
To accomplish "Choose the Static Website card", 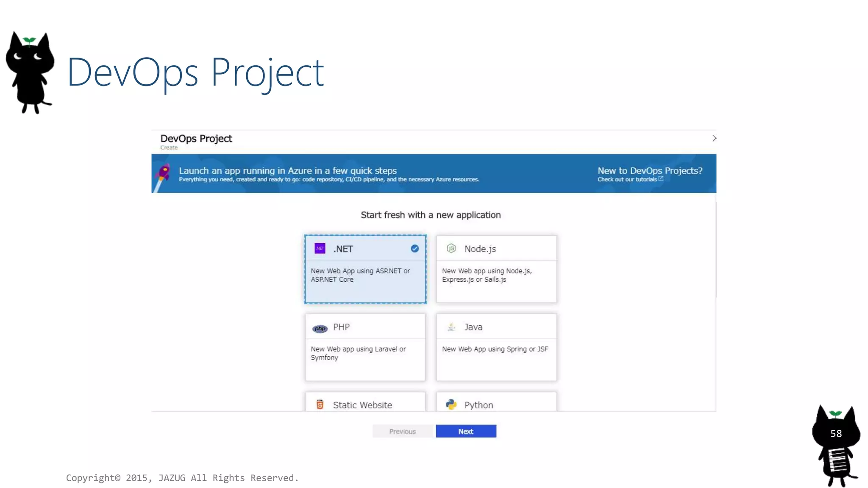I will click(x=365, y=402).
